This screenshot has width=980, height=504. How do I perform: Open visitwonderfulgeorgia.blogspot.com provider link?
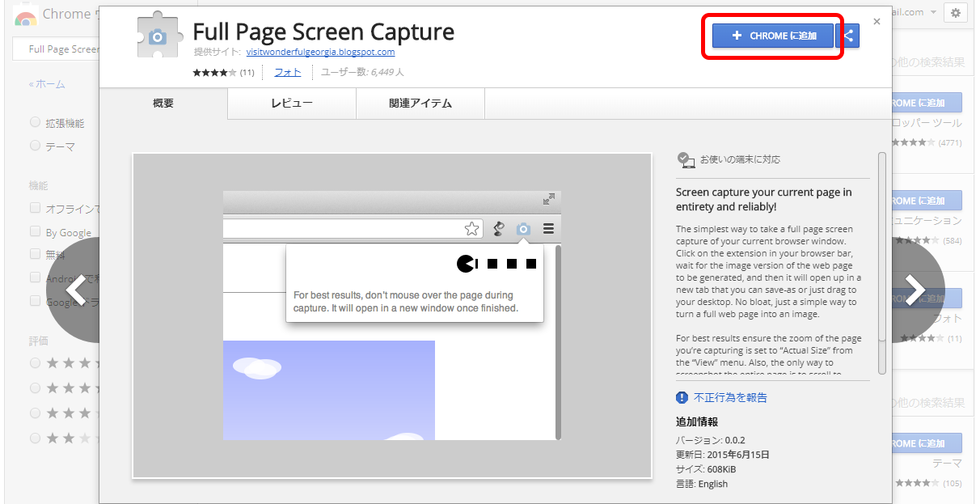point(320,52)
